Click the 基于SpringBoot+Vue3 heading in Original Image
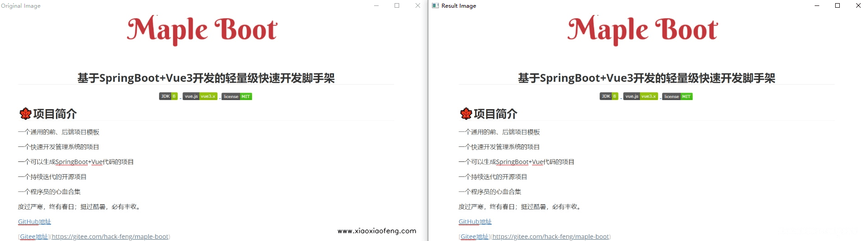The height and width of the screenshot is (241, 868). point(206,78)
